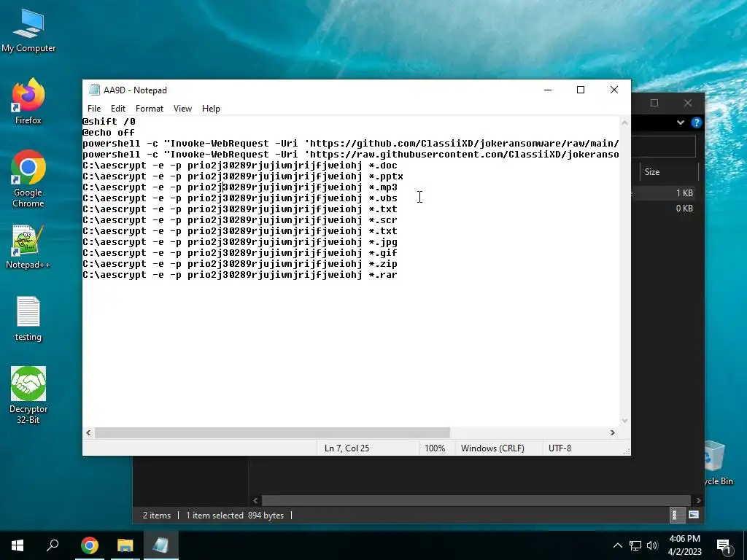Open the taskbar clock and date
Screen dimensions: 747x560
click(x=684, y=545)
